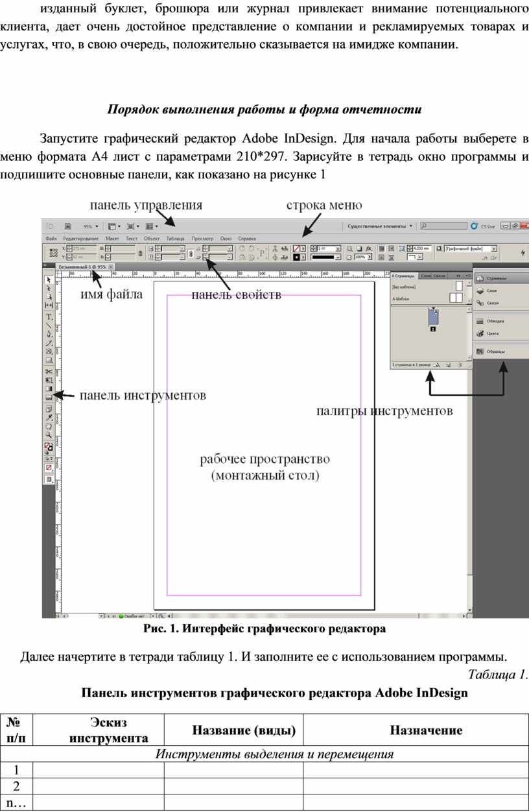Close the Безымянный-1 document tab
The height and width of the screenshot is (812, 529).
[111, 267]
